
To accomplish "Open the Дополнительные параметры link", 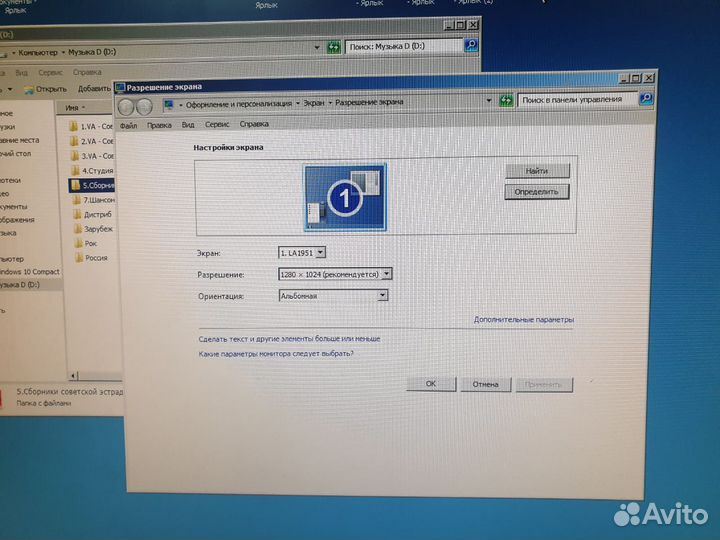I will pos(524,320).
